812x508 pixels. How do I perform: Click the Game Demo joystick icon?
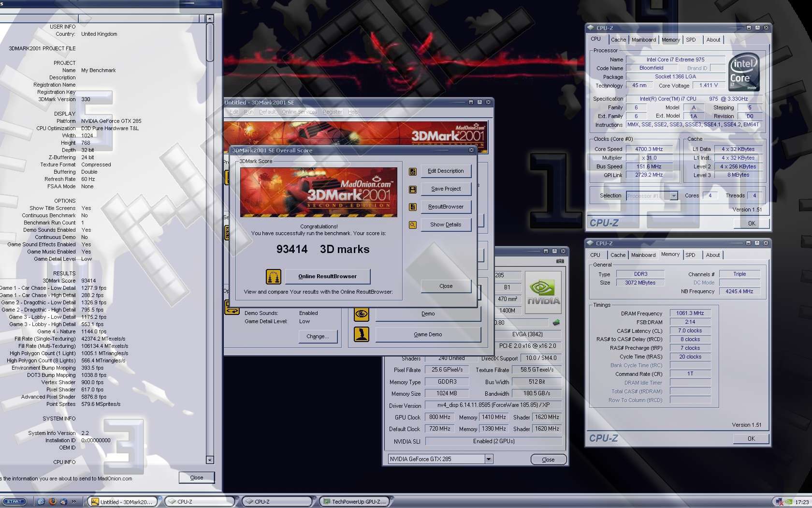(362, 334)
